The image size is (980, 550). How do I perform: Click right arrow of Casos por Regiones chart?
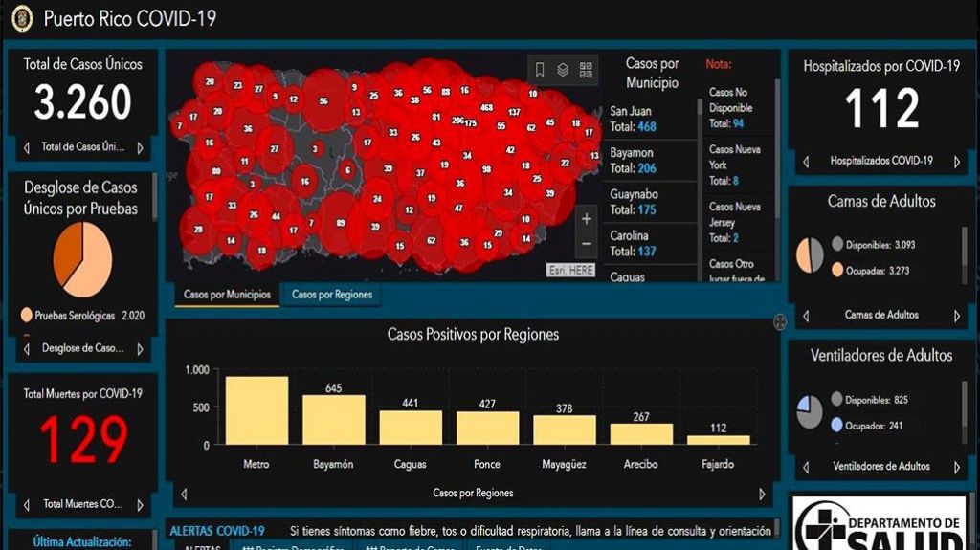tap(762, 494)
